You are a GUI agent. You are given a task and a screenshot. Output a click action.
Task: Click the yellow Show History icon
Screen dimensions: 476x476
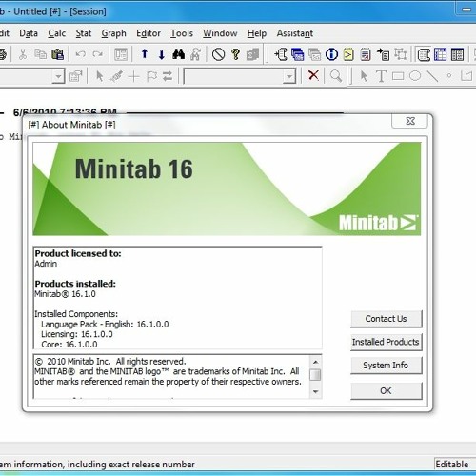click(348, 54)
